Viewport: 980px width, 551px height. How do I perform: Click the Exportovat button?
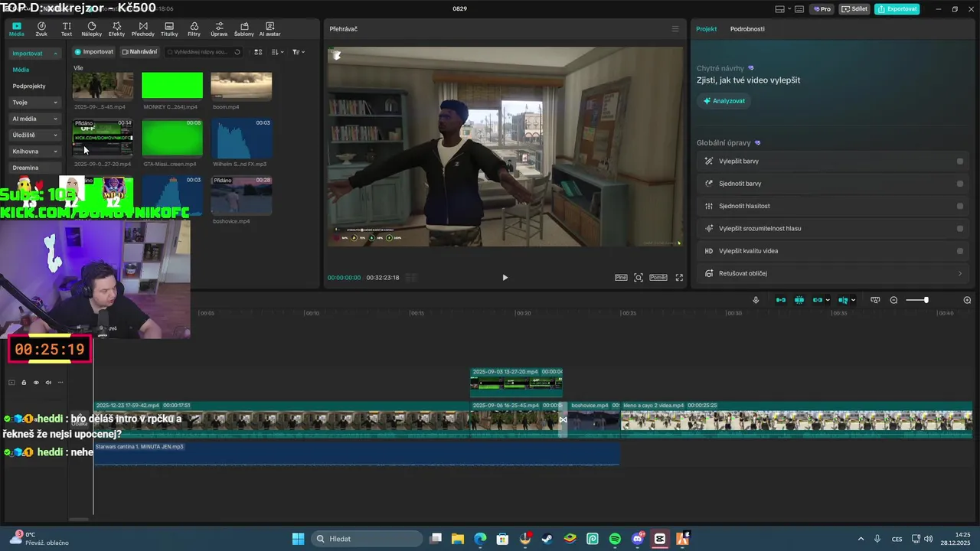[897, 9]
